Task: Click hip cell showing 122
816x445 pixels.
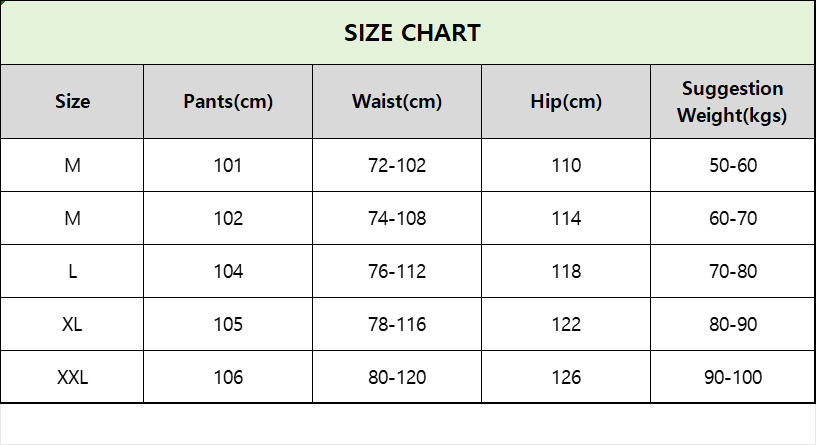Action: pyautogui.click(x=566, y=324)
